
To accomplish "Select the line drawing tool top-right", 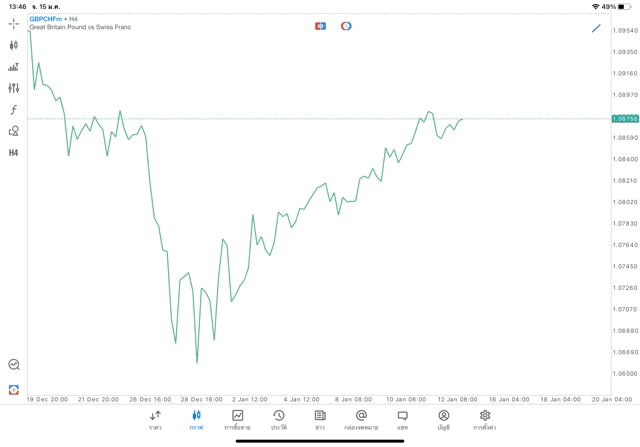I will [596, 28].
